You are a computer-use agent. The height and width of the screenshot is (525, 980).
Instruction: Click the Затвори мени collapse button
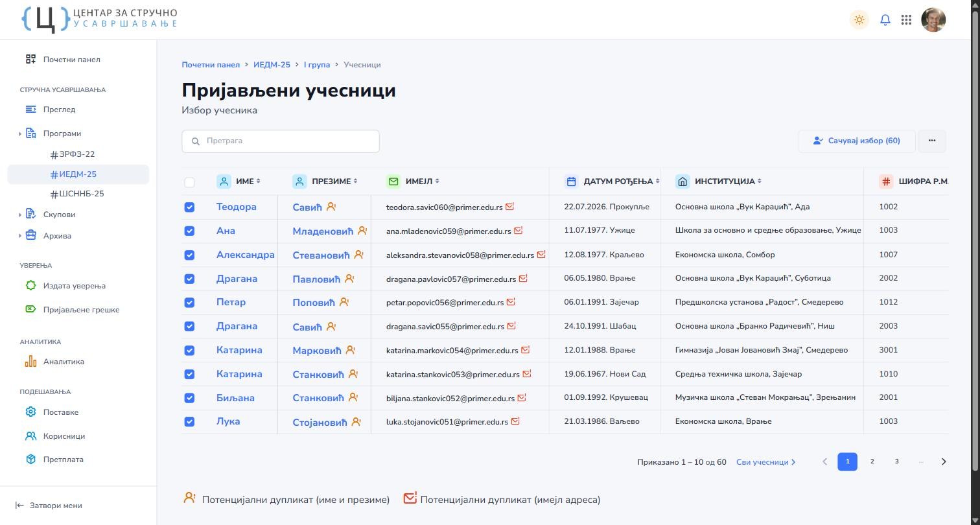coord(49,506)
